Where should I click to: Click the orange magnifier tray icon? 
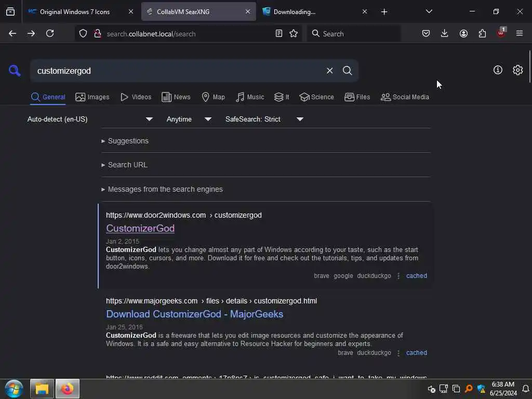pyautogui.click(x=469, y=389)
